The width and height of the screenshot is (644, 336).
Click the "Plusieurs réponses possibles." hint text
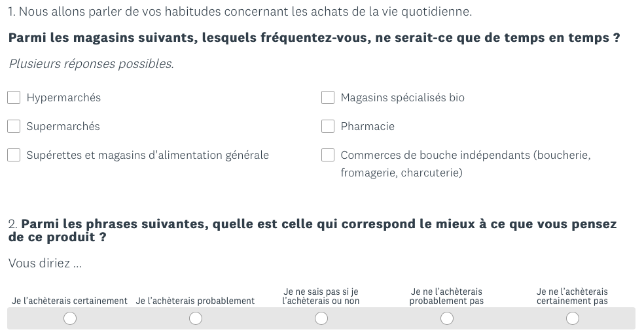click(91, 64)
